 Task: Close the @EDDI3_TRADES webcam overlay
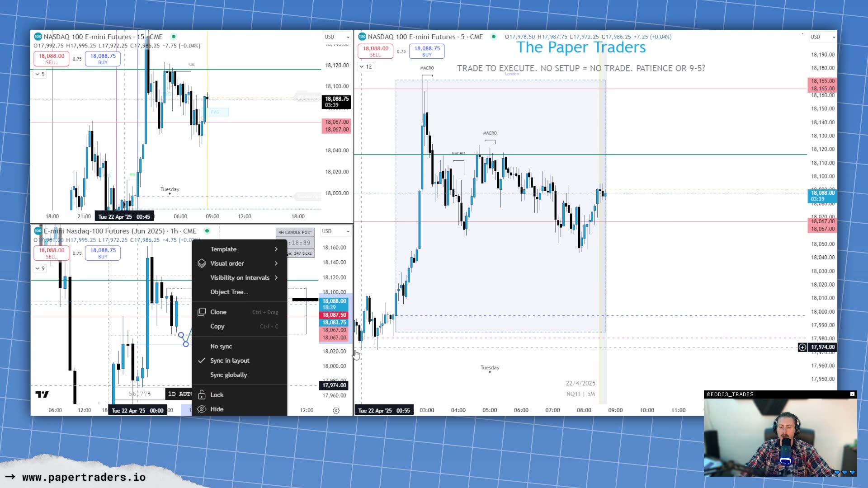[852, 394]
